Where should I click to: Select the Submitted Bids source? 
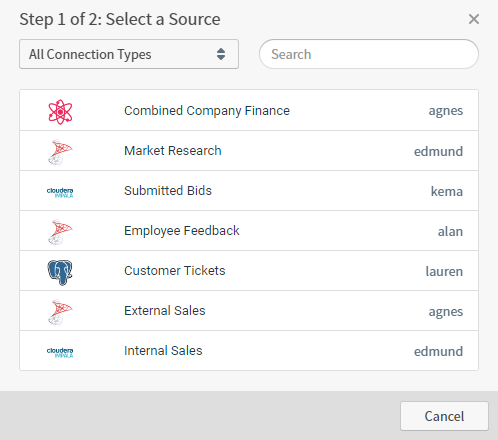click(x=249, y=191)
